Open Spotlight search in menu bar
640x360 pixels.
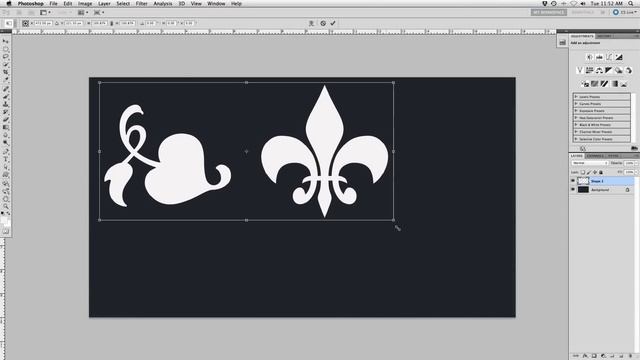(631, 4)
